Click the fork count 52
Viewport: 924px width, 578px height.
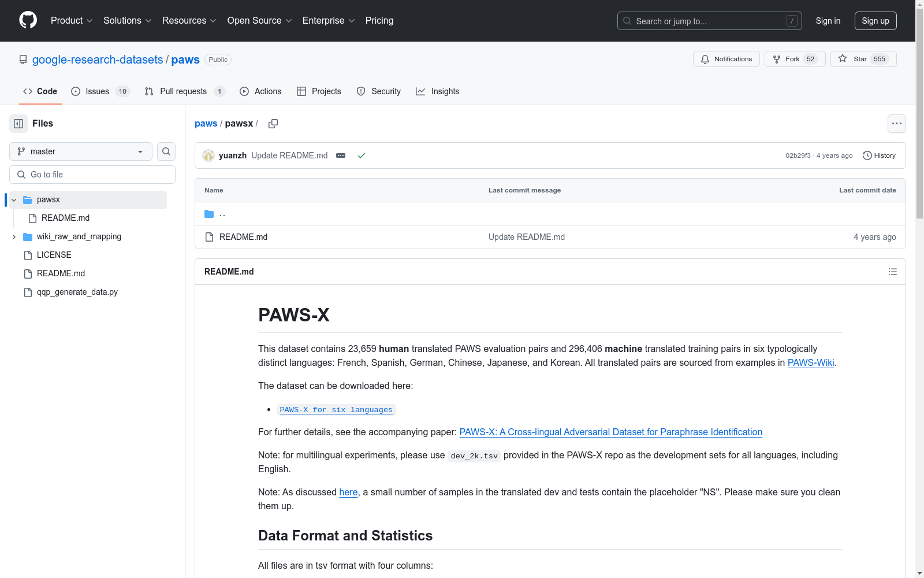pyautogui.click(x=810, y=59)
